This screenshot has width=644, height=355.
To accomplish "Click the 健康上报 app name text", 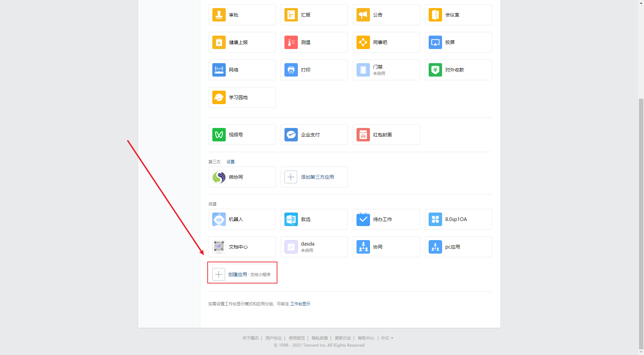I will coord(238,42).
